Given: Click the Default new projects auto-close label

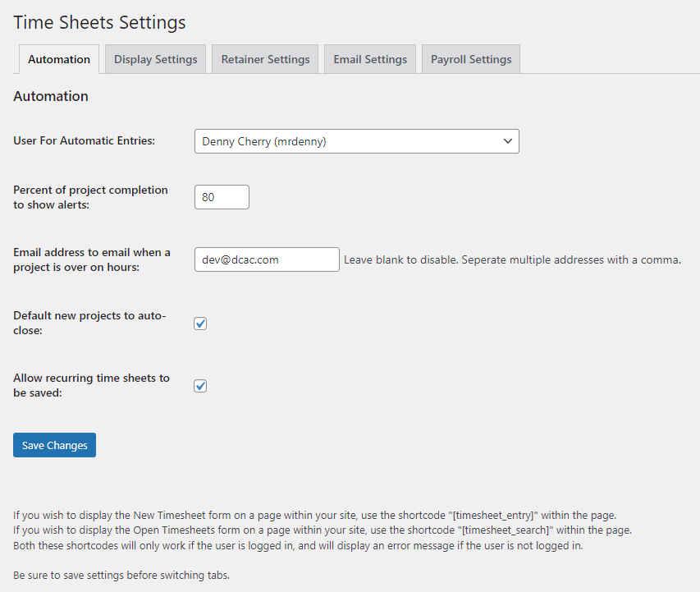Looking at the screenshot, I should [89, 323].
